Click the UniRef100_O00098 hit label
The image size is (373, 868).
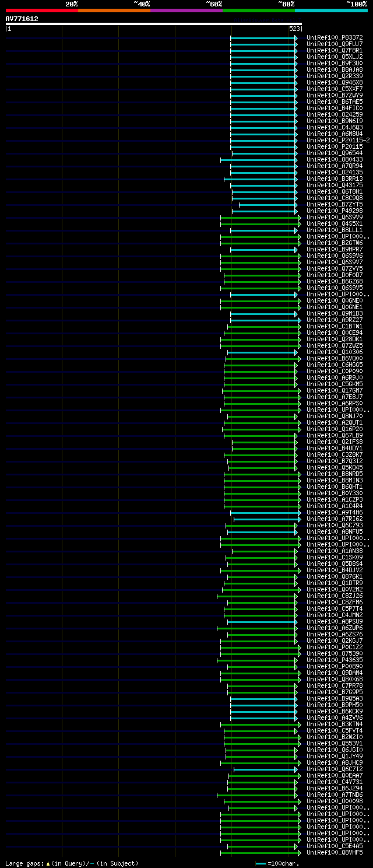(x=335, y=801)
